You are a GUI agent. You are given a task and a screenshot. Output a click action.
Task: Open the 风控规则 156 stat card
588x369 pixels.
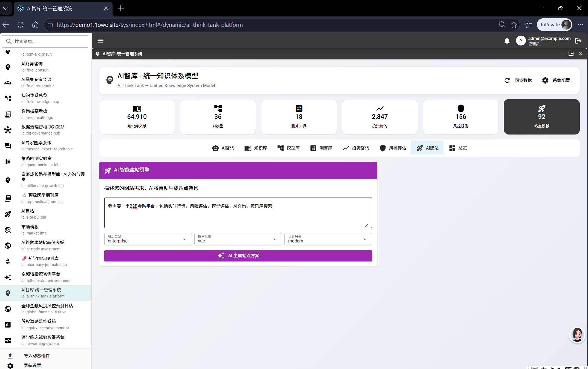461,117
